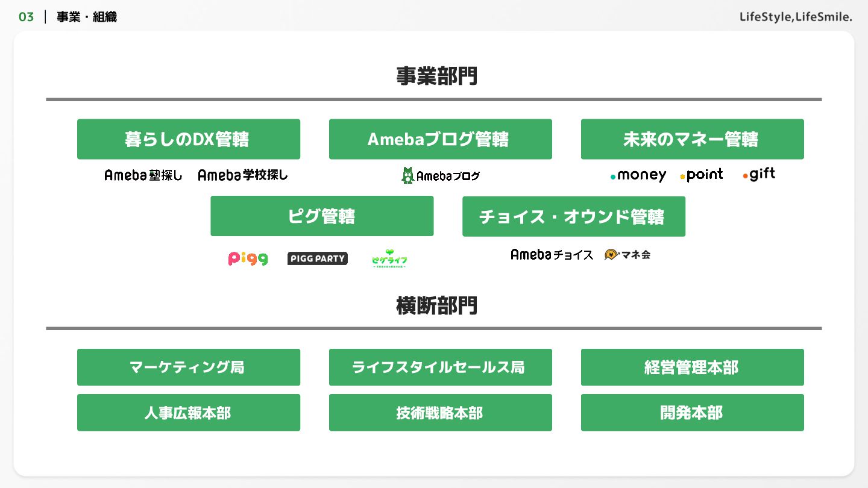The height and width of the screenshot is (488, 868).
Task: Click the PIGG PARTY logo
Action: coord(318,258)
